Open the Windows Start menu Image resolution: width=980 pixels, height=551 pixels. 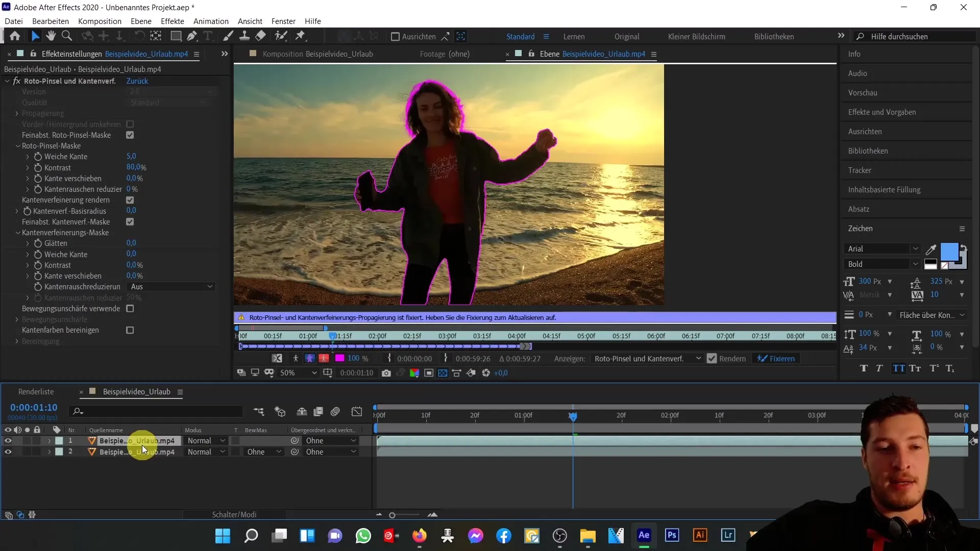223,536
